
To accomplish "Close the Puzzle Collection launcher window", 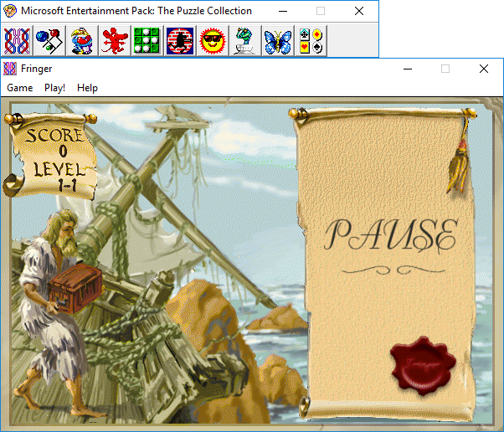I will [x=359, y=11].
